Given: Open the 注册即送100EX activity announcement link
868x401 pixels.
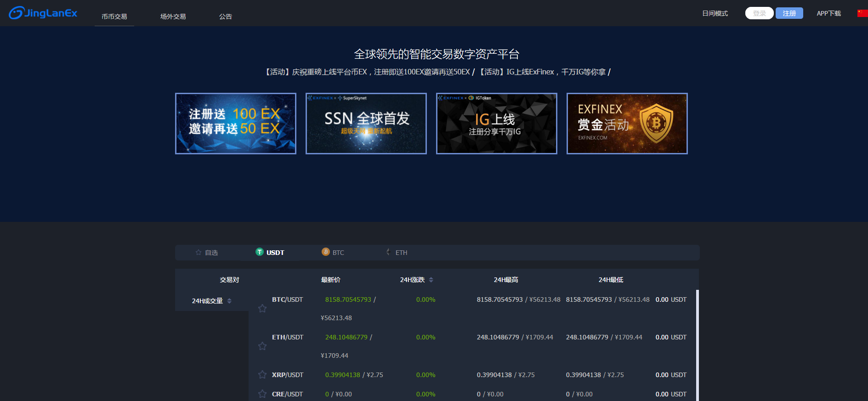Looking at the screenshot, I should (x=367, y=72).
